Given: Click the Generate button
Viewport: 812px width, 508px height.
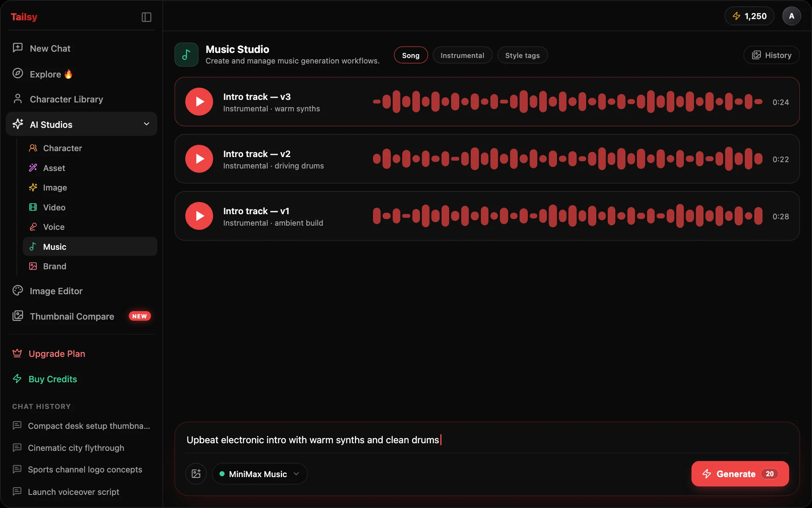Looking at the screenshot, I should [x=740, y=474].
